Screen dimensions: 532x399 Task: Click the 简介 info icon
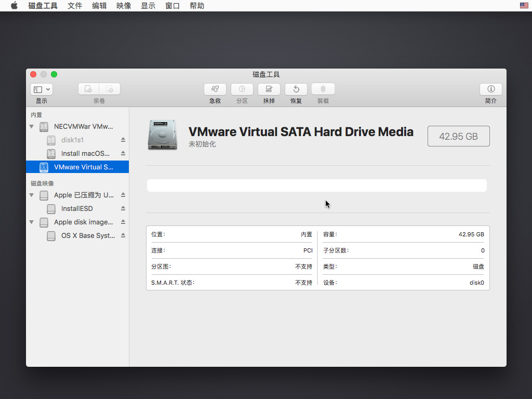coord(490,89)
